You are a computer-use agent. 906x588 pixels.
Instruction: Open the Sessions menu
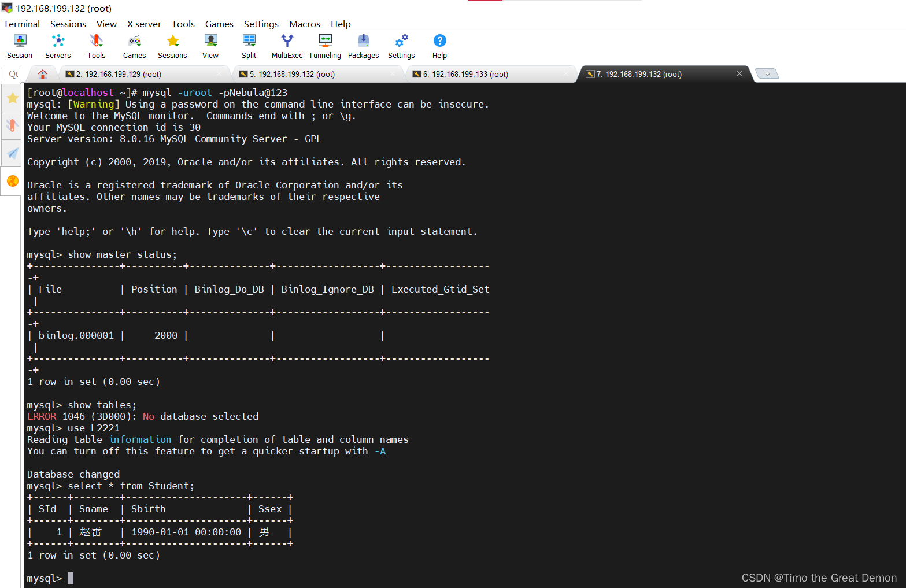click(x=68, y=24)
